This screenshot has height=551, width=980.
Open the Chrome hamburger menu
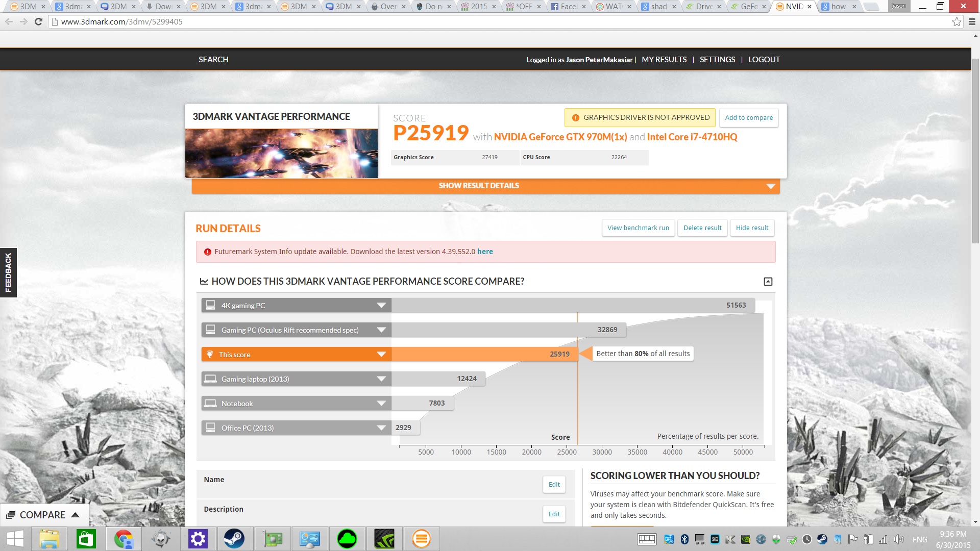tap(972, 21)
